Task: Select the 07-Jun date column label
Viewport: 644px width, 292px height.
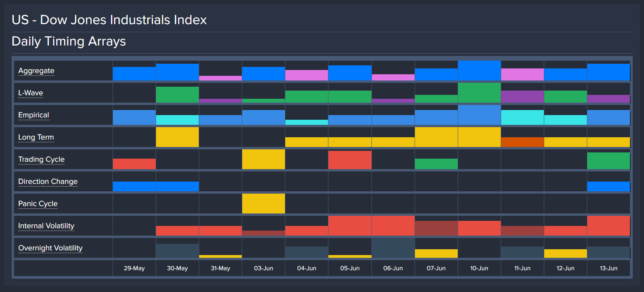Action: coord(436,268)
